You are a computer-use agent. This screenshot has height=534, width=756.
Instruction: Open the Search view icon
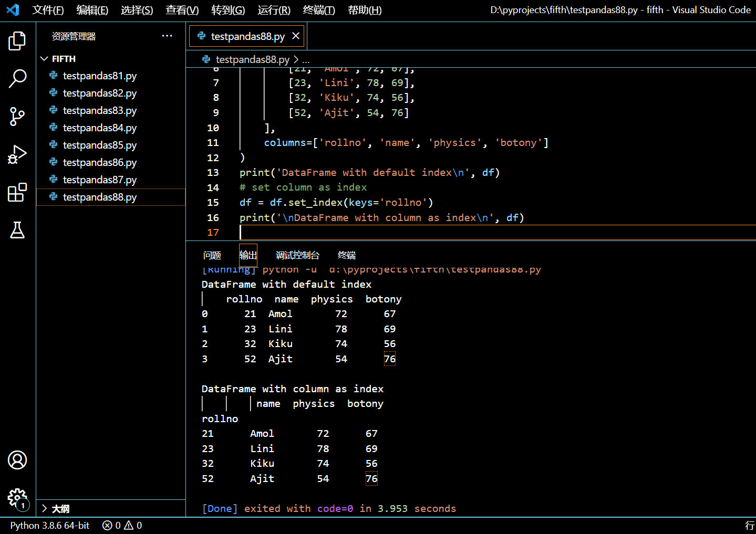click(17, 79)
